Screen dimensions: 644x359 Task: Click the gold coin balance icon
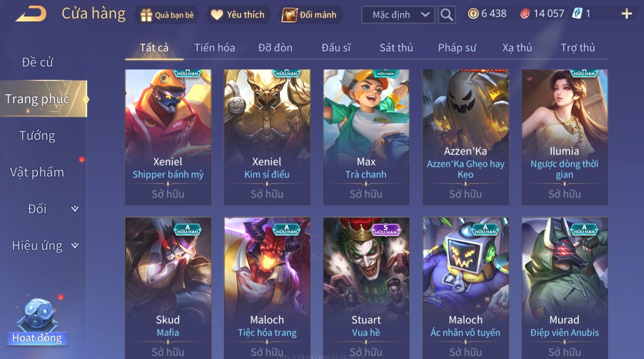click(473, 14)
